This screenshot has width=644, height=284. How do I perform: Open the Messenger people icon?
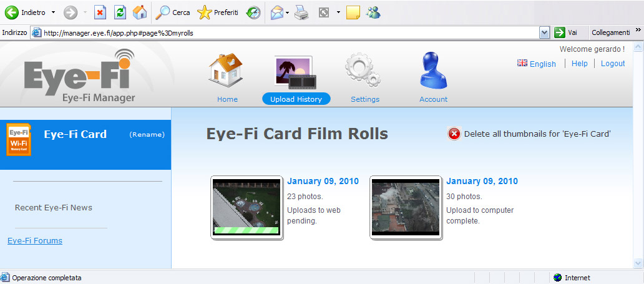click(x=373, y=12)
